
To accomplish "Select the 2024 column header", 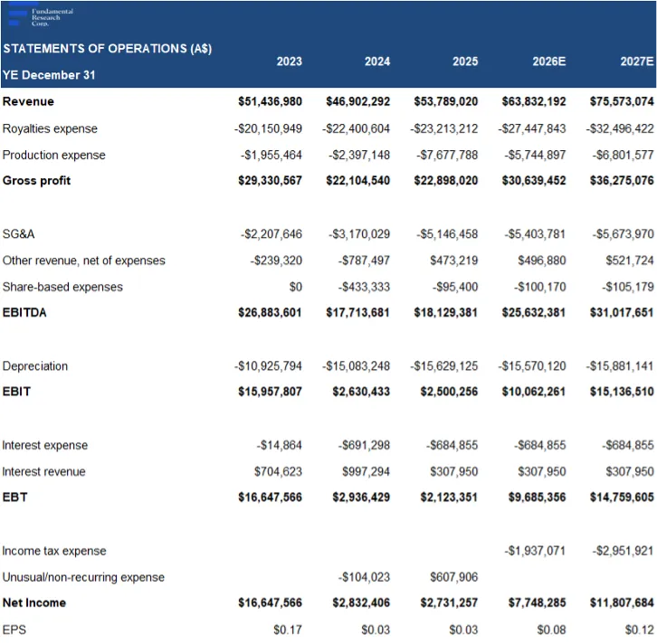I will [376, 62].
